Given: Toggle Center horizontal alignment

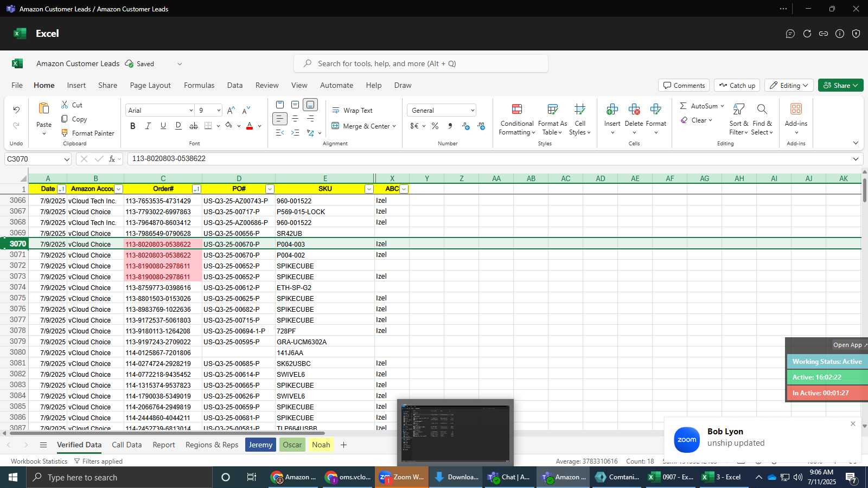Looking at the screenshot, I should 295,119.
